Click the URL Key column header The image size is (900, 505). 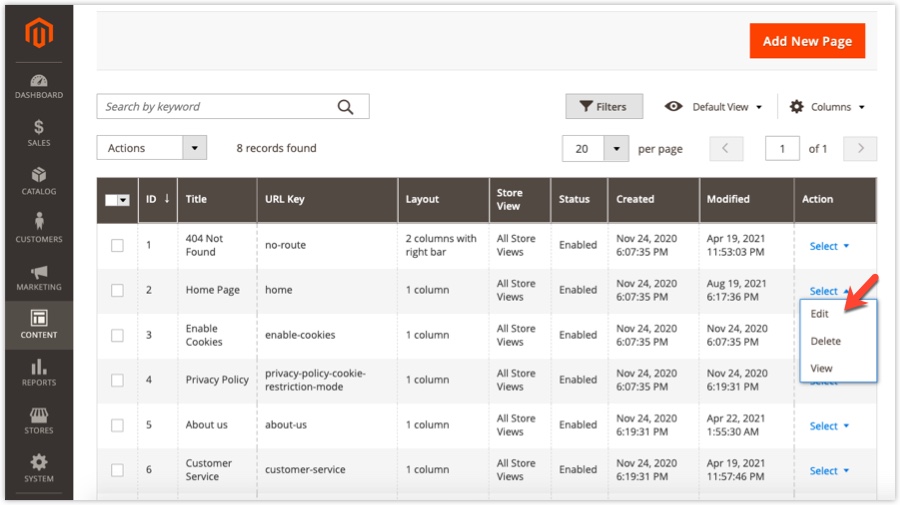coord(327,199)
